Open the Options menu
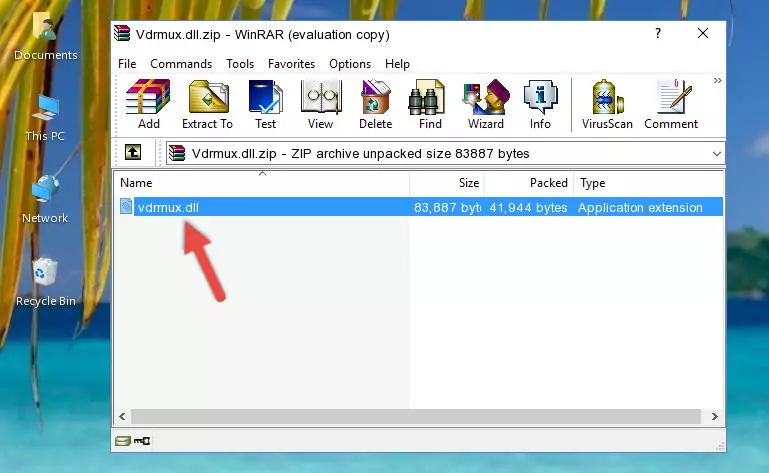The width and height of the screenshot is (769, 473). (x=350, y=64)
